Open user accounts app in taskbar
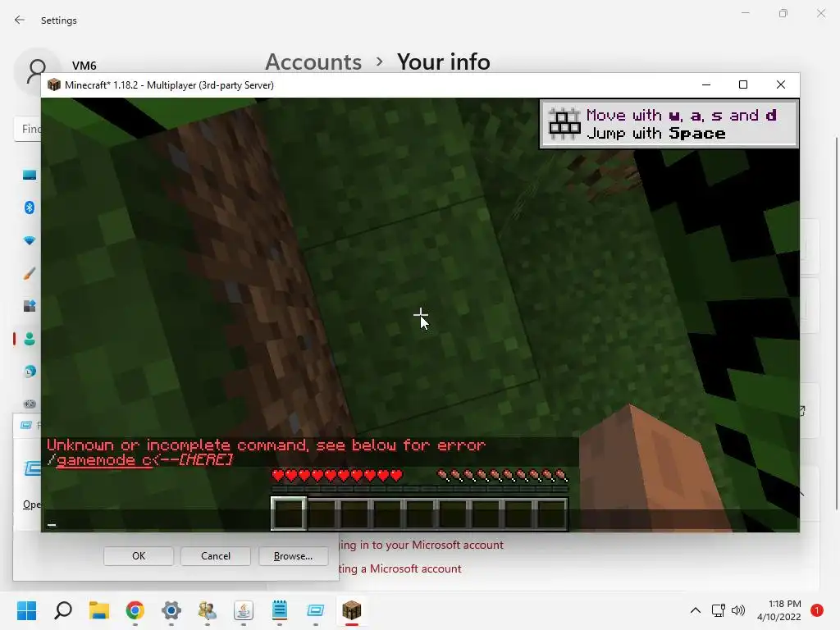840x630 pixels. 208,610
